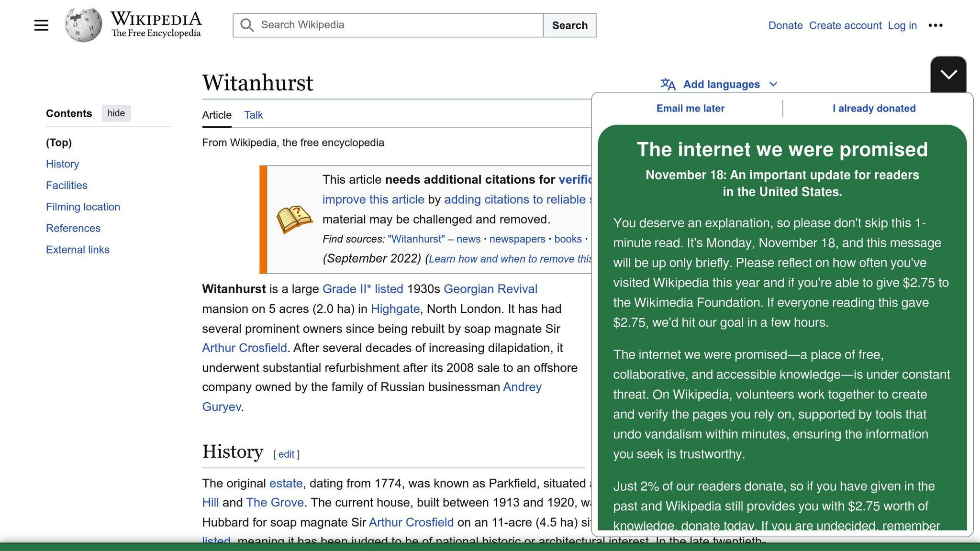Choose Email me later option
The height and width of the screenshot is (551, 980).
click(690, 109)
